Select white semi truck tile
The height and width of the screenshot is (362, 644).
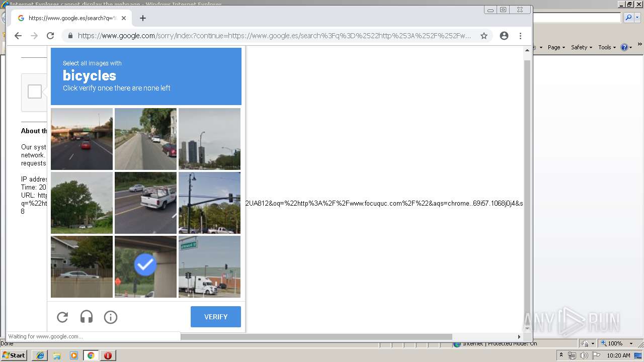click(x=209, y=266)
